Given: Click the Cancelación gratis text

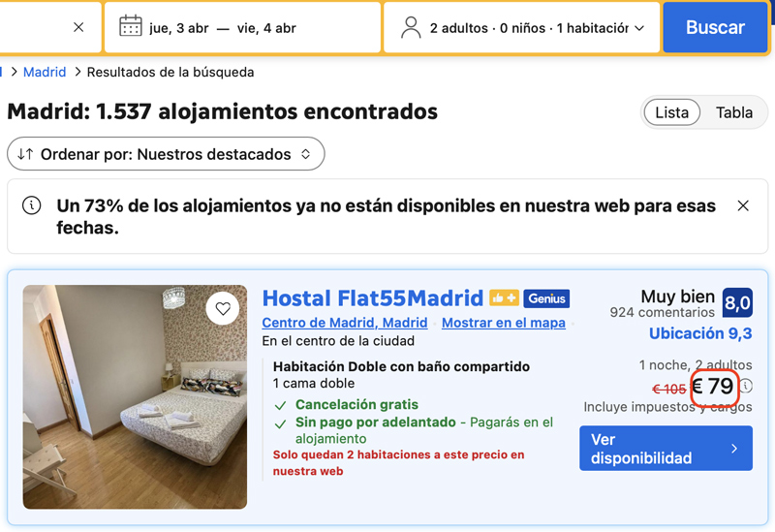Looking at the screenshot, I should click(356, 404).
